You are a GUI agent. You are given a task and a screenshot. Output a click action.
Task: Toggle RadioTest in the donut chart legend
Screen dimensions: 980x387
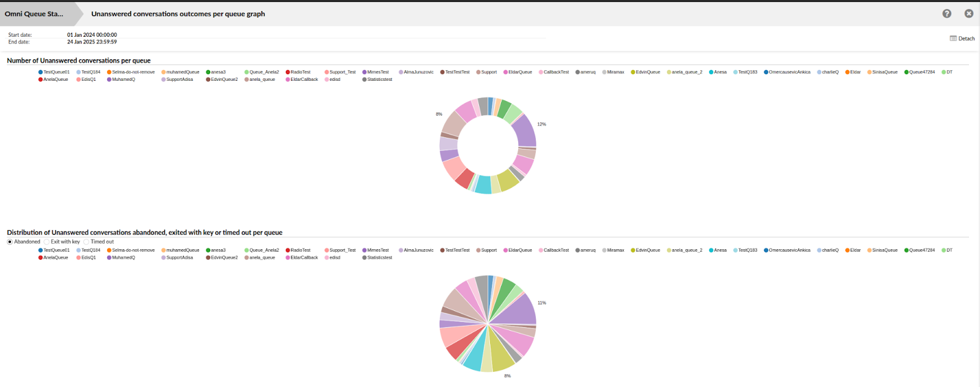click(298, 72)
